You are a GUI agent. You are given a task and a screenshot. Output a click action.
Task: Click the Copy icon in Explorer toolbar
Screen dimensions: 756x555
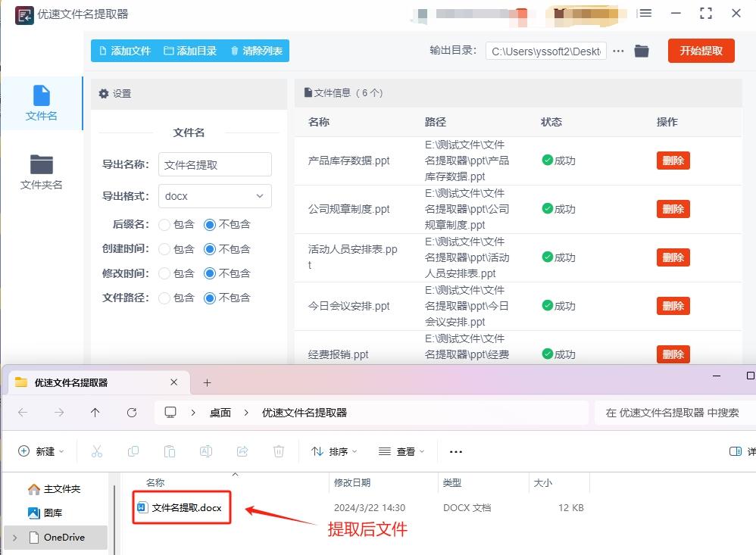(133, 451)
